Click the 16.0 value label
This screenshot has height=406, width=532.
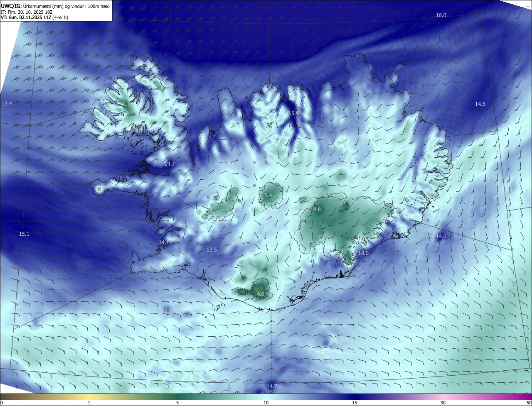click(441, 15)
